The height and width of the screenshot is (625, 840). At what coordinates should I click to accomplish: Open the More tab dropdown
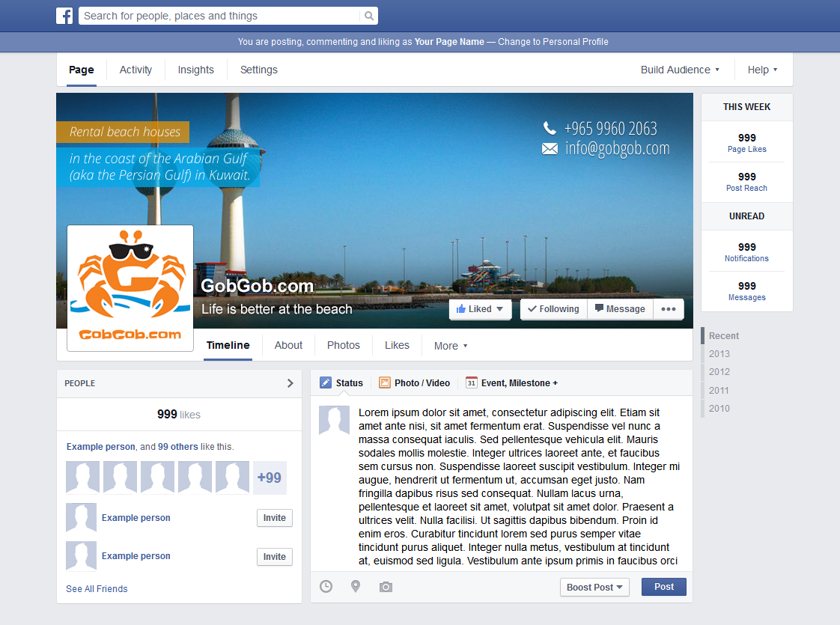tap(450, 345)
